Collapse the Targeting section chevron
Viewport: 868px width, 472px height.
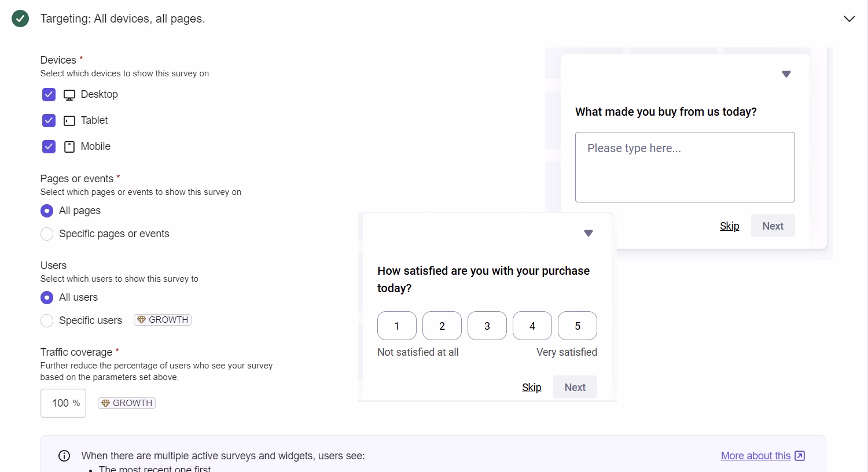coord(849,19)
